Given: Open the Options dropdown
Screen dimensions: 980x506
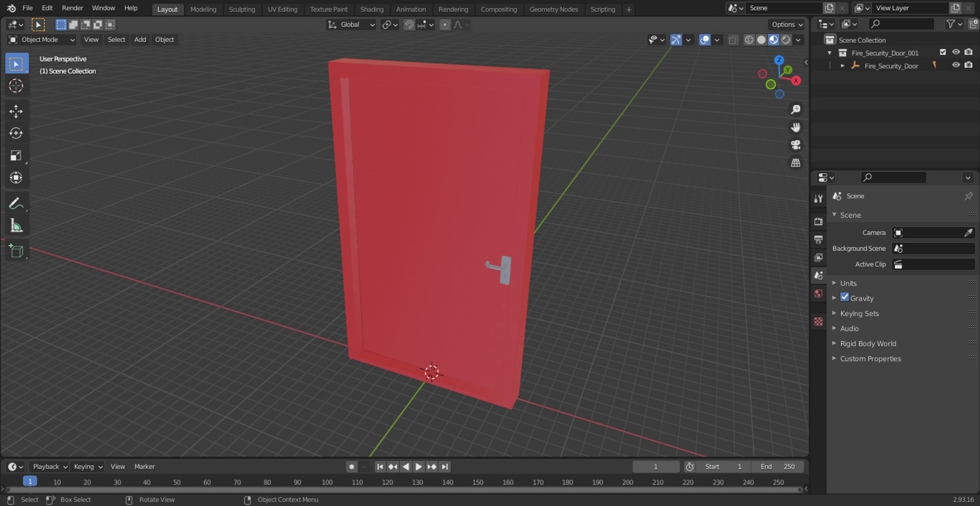Looking at the screenshot, I should pyautogui.click(x=787, y=25).
